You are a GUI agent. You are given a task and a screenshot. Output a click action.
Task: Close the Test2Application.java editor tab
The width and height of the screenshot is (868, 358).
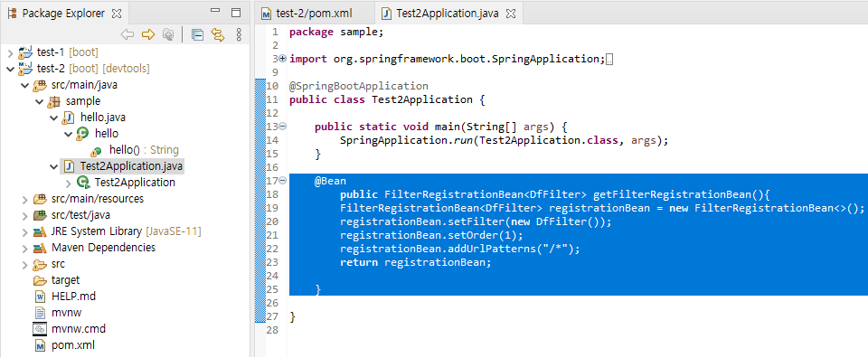(512, 14)
